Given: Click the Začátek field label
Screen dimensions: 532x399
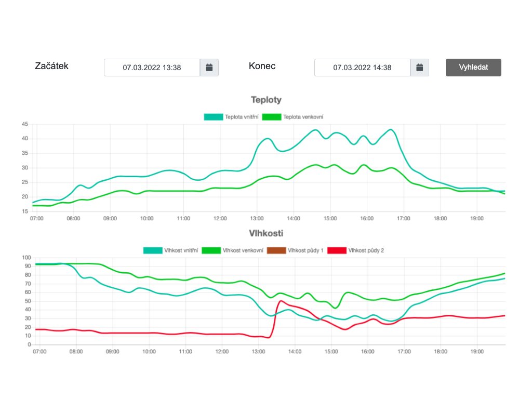Looking at the screenshot, I should tap(51, 66).
